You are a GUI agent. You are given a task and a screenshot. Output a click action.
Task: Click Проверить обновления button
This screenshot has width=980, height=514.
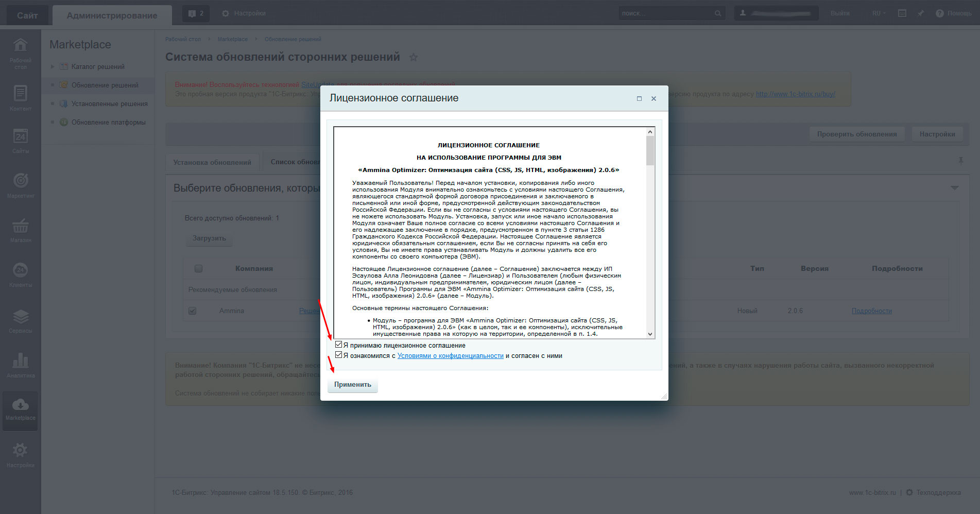(857, 134)
